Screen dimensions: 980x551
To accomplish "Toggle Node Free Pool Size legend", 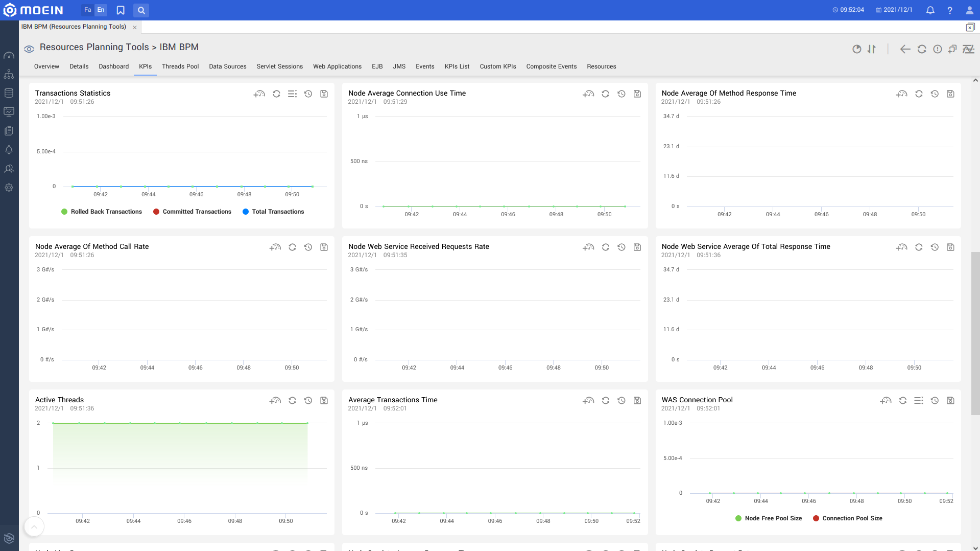I will pyautogui.click(x=769, y=518).
